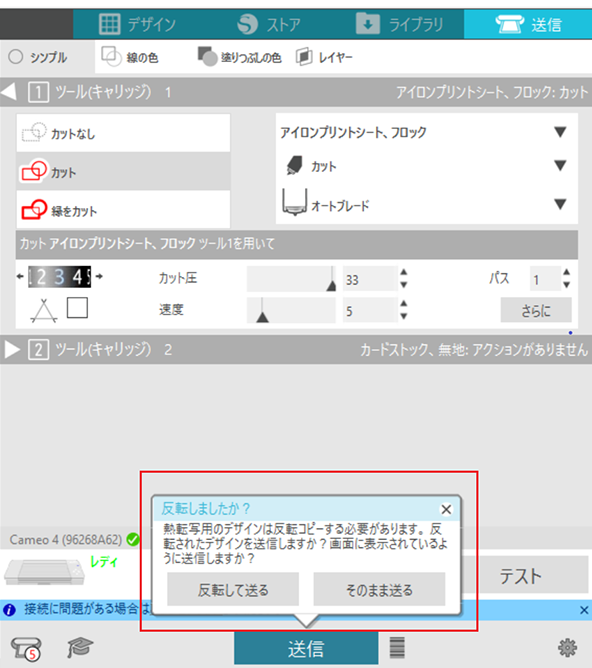Switch to the デザイン tab
The width and height of the screenshot is (592, 668).
137,23
